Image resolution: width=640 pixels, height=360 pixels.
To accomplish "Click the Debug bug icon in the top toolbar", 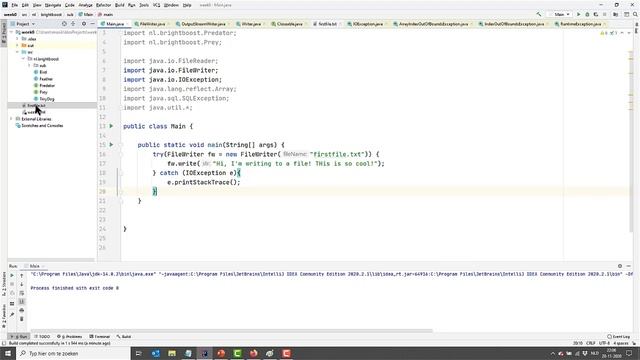I will coord(587,14).
